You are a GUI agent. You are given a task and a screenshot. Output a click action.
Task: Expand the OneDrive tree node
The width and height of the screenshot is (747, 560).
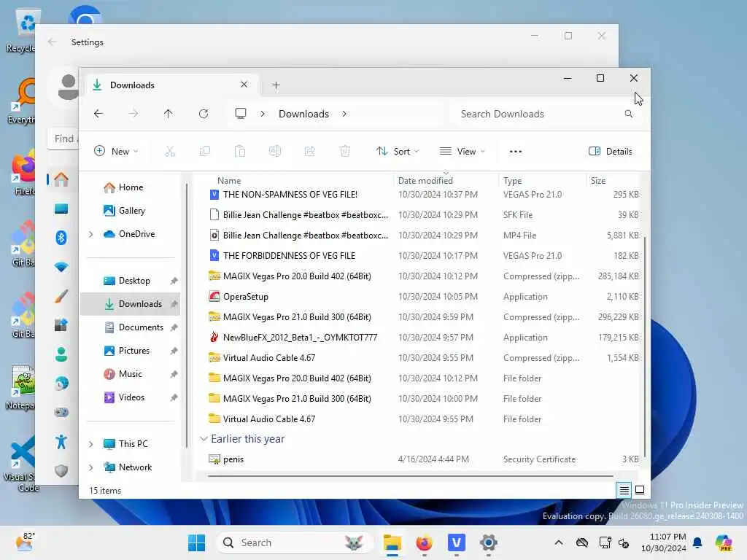(x=91, y=234)
